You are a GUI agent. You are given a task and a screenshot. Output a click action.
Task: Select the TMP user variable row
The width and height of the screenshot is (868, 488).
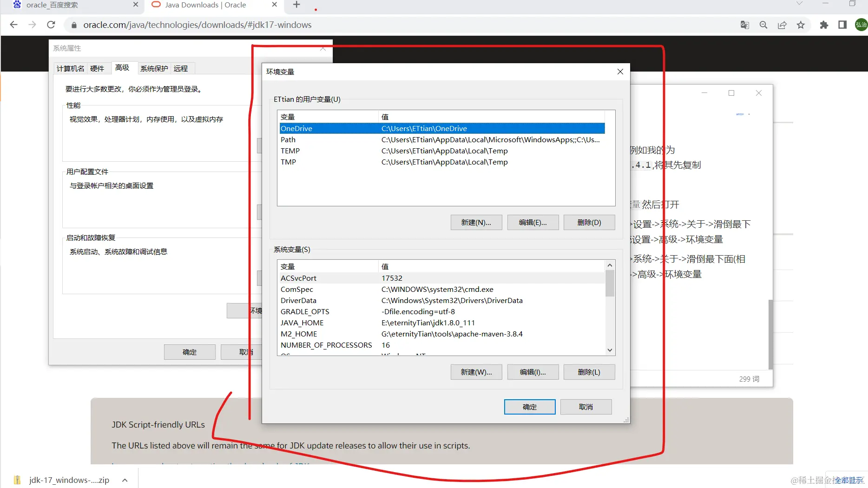442,162
